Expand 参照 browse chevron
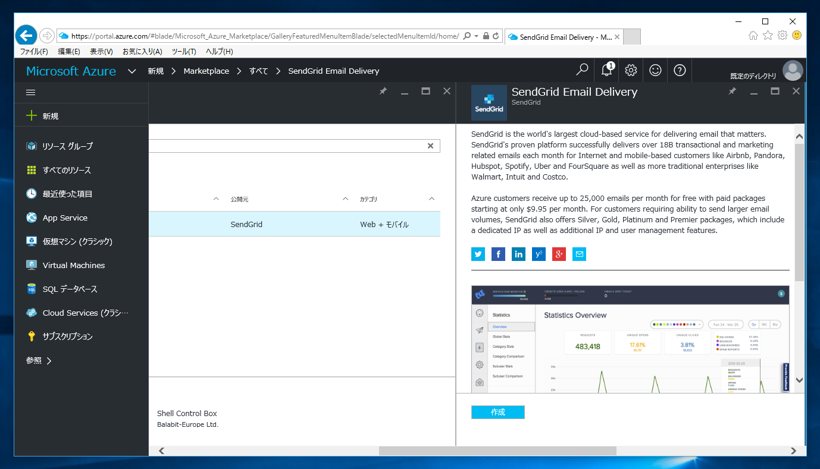820x469 pixels. pyautogui.click(x=49, y=361)
